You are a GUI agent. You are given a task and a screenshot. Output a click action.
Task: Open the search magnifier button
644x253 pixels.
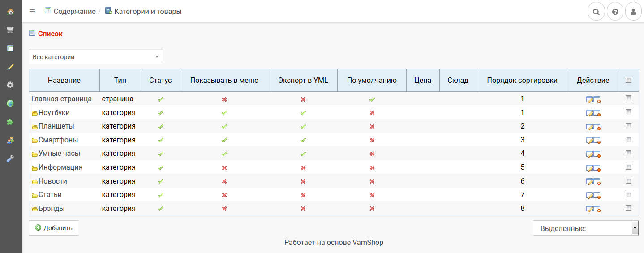click(596, 12)
